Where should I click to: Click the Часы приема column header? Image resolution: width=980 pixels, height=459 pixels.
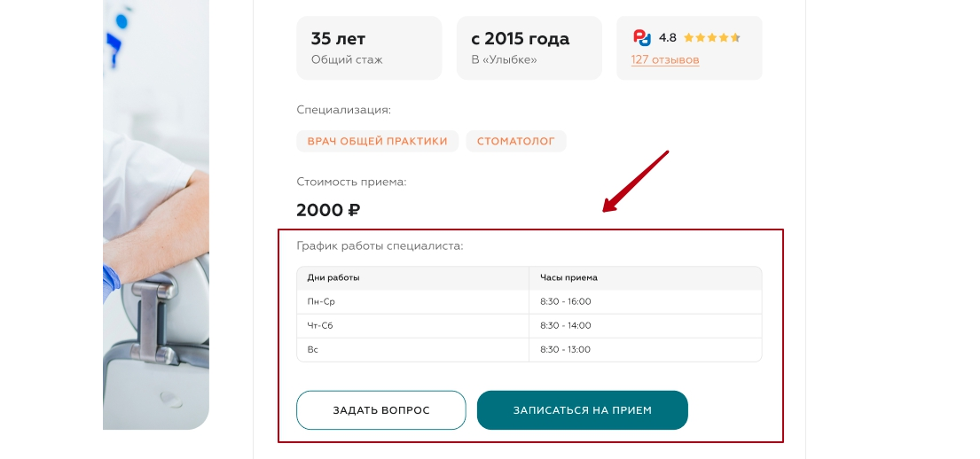568,277
